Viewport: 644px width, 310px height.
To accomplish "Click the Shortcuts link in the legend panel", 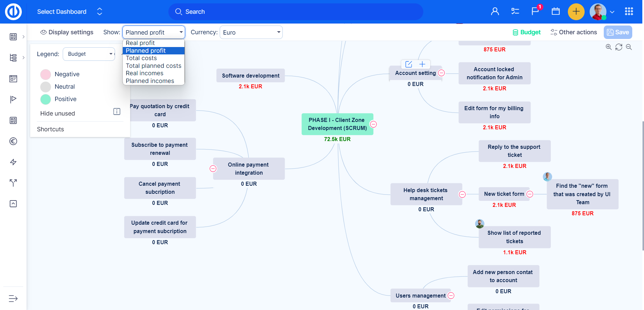I will [x=50, y=129].
